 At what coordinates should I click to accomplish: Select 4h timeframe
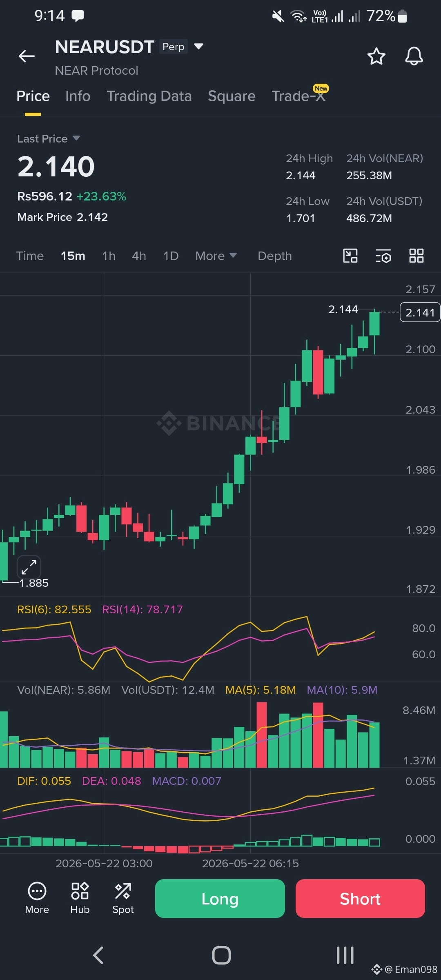tap(139, 256)
